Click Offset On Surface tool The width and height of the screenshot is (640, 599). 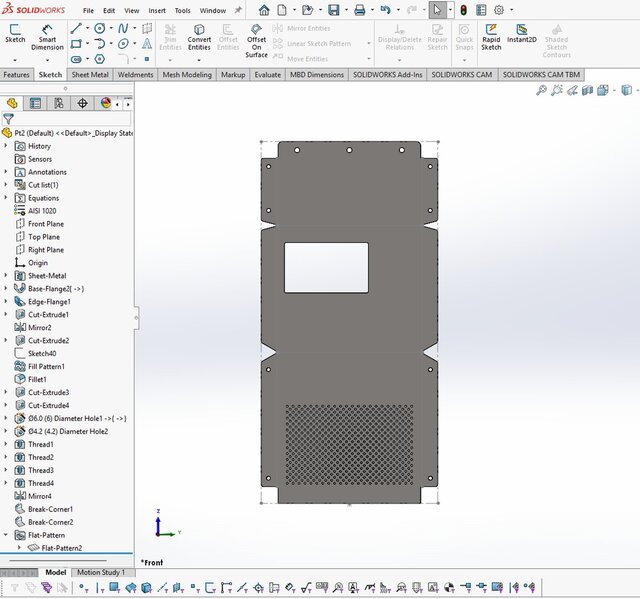pyautogui.click(x=256, y=41)
